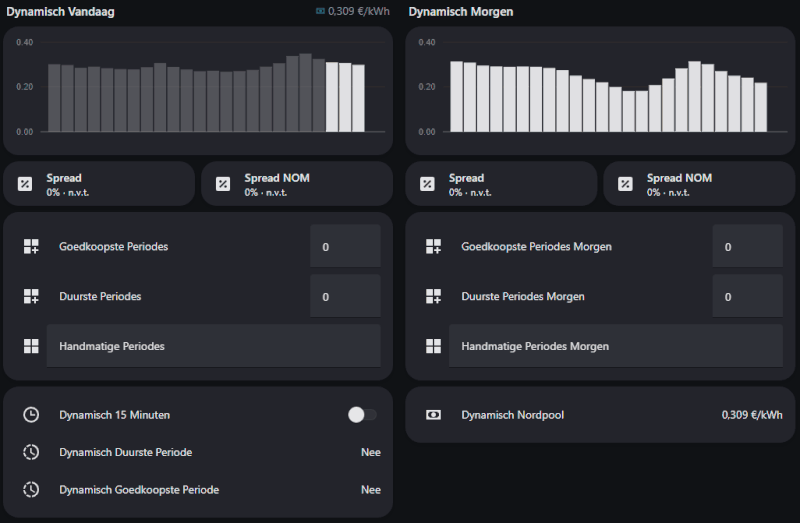Click the Duurste Periodes grid-plus icon
Screen dimensions: 800x523
31,296
